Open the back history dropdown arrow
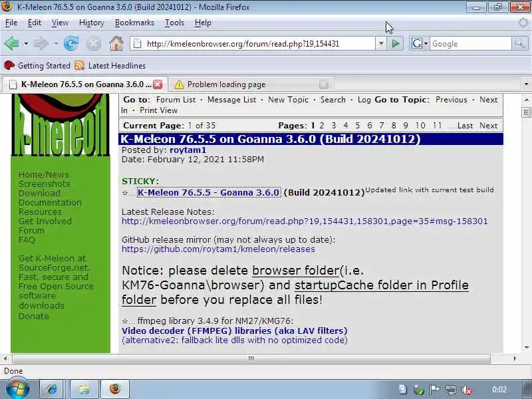This screenshot has width=532, height=399. (26, 44)
